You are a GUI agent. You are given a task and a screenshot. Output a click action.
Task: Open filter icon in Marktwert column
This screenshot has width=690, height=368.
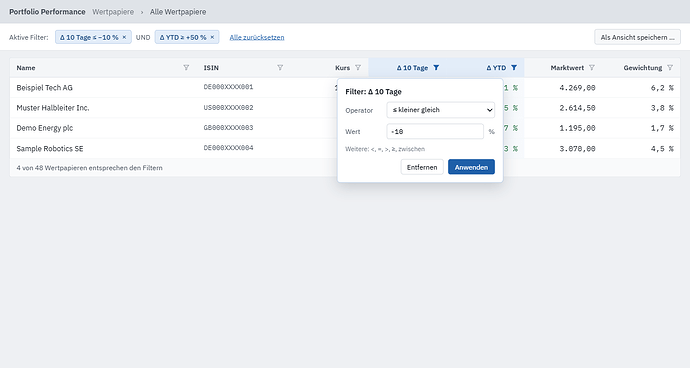coord(592,68)
